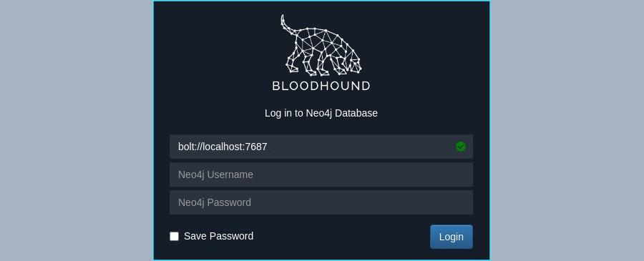This screenshot has width=644, height=261.
Task: Click the gray background left of the login panel
Action: pyautogui.click(x=77, y=130)
